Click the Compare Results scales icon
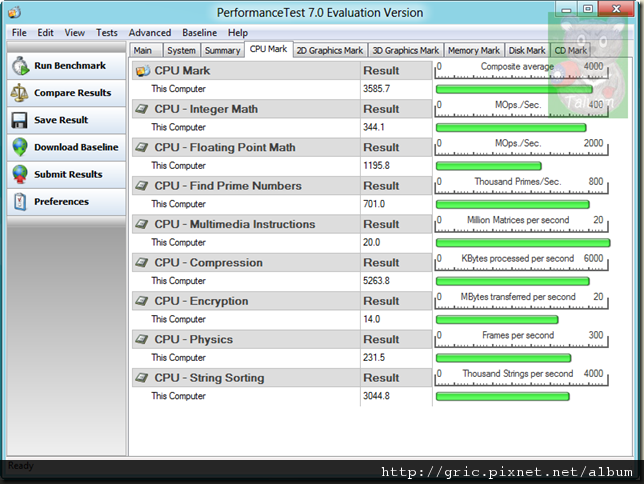The height and width of the screenshot is (484, 644). [x=19, y=93]
